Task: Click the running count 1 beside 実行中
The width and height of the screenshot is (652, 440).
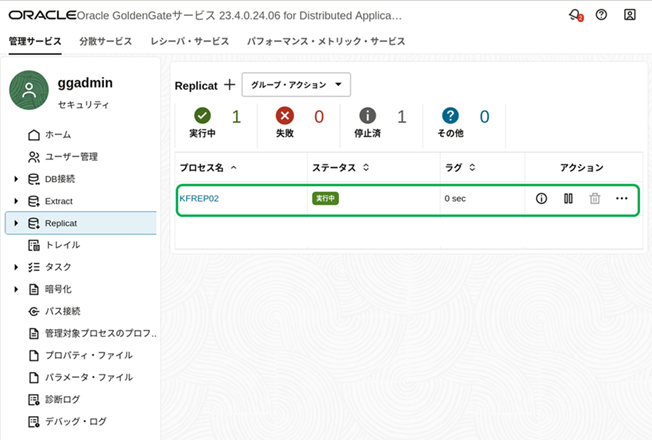Action: pyautogui.click(x=236, y=117)
